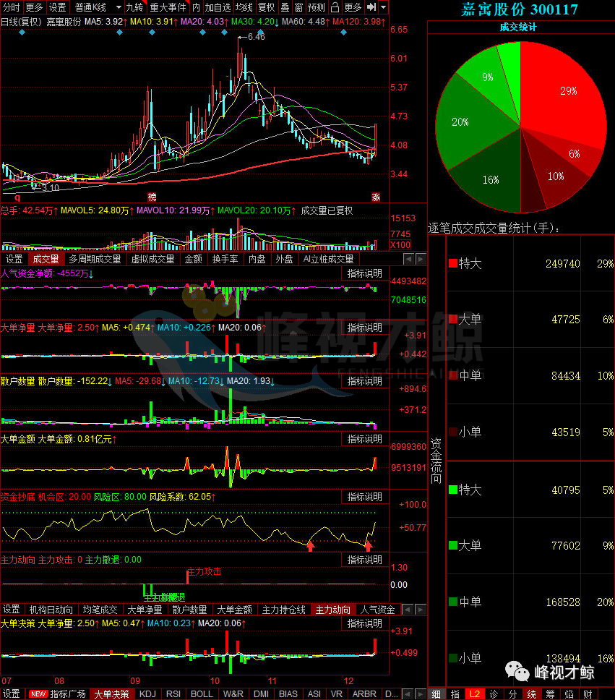Select the 金额 tab

click(x=193, y=259)
